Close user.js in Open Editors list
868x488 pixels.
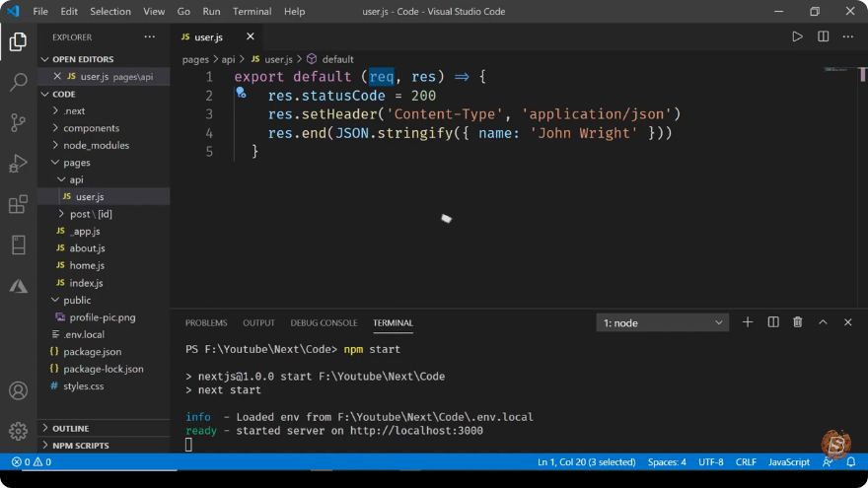(57, 76)
